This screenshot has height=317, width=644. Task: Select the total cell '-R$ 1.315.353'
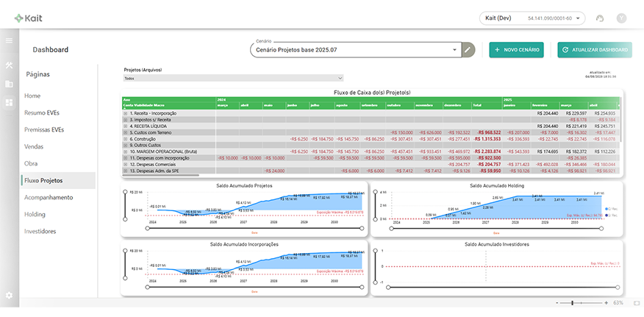click(x=488, y=139)
